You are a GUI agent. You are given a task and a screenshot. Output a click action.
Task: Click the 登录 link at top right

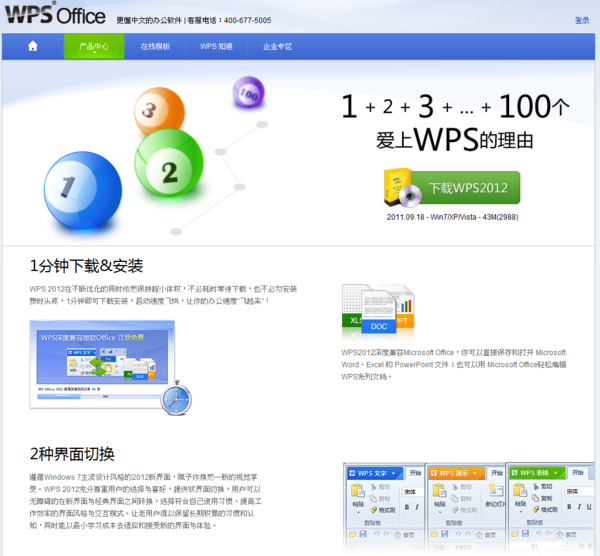coord(582,21)
